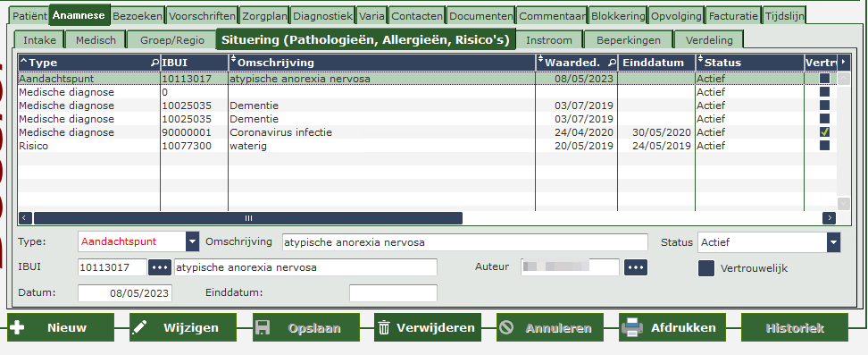Open the Voorschriften tab
The image size is (868, 355).
202,16
